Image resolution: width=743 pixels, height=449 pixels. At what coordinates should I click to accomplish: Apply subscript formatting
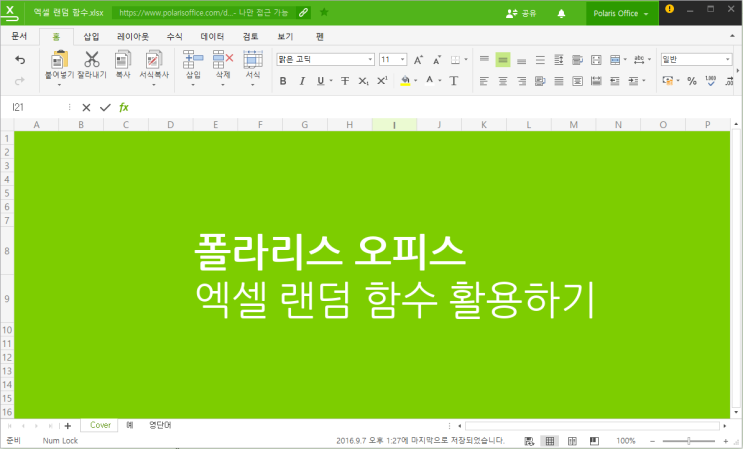pos(363,81)
